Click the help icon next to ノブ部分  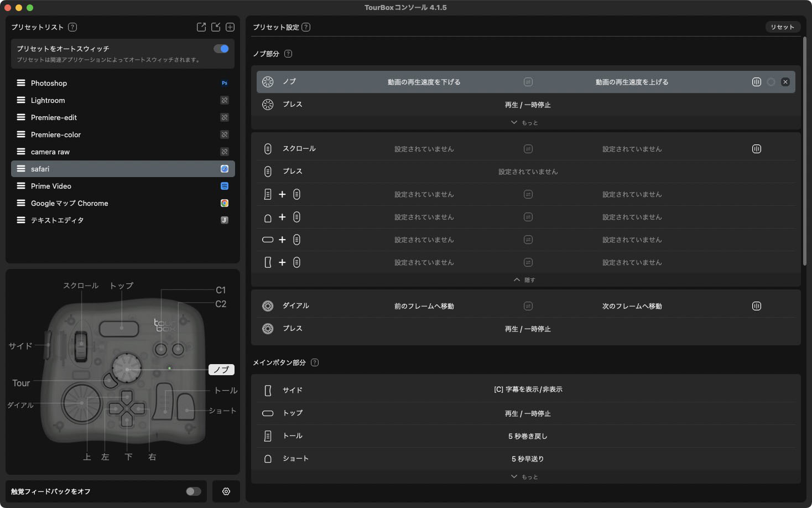(288, 54)
